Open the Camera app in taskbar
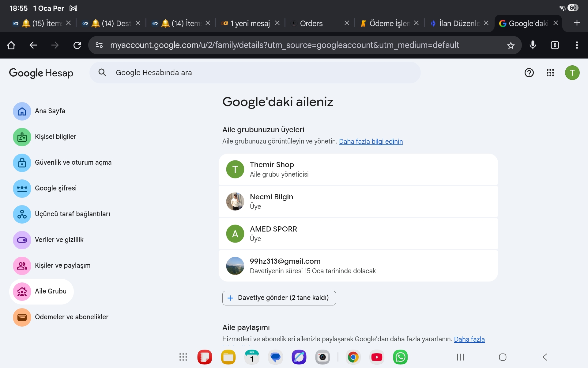 click(x=322, y=357)
